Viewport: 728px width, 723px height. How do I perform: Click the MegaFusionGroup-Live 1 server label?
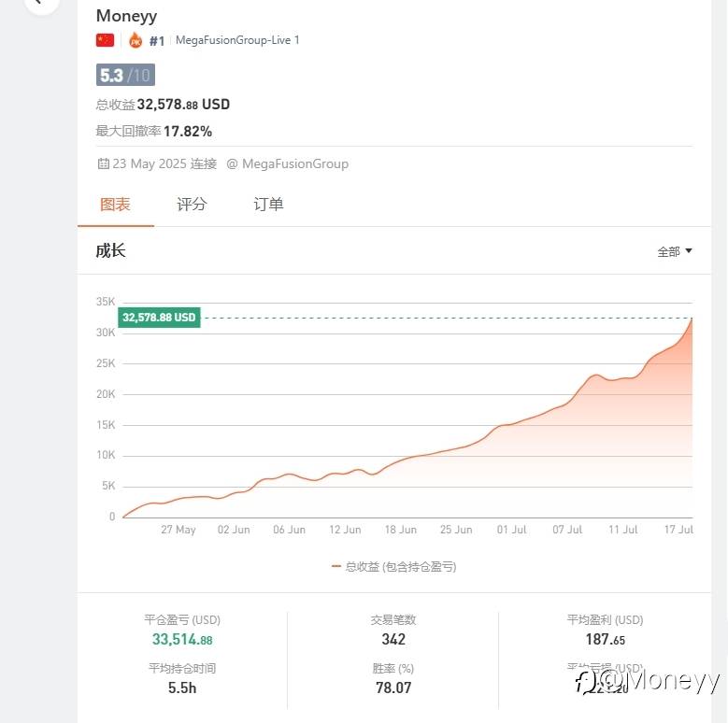(237, 40)
